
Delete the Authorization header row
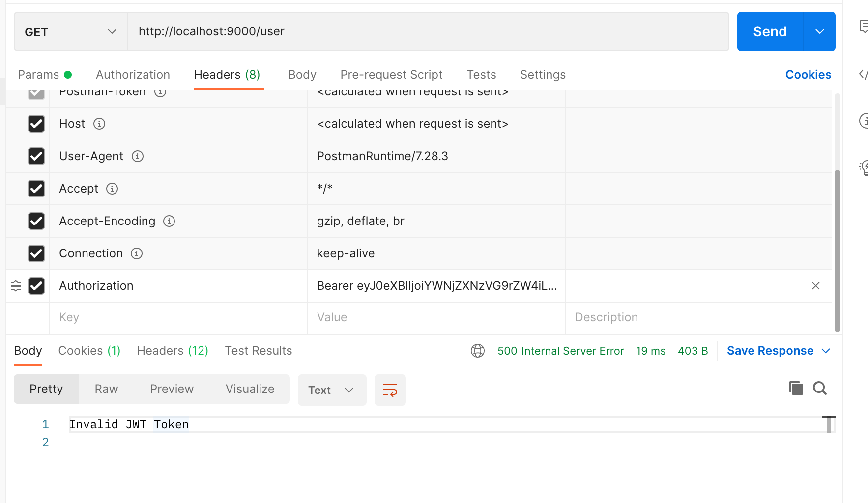point(815,286)
